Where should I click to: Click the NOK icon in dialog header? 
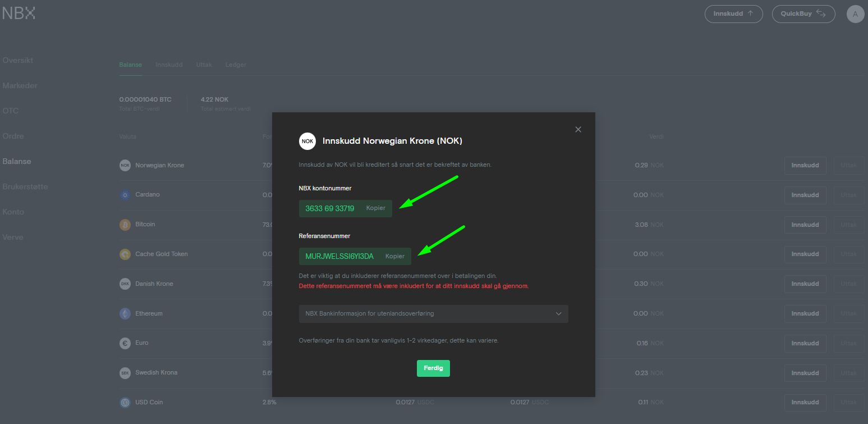[307, 141]
